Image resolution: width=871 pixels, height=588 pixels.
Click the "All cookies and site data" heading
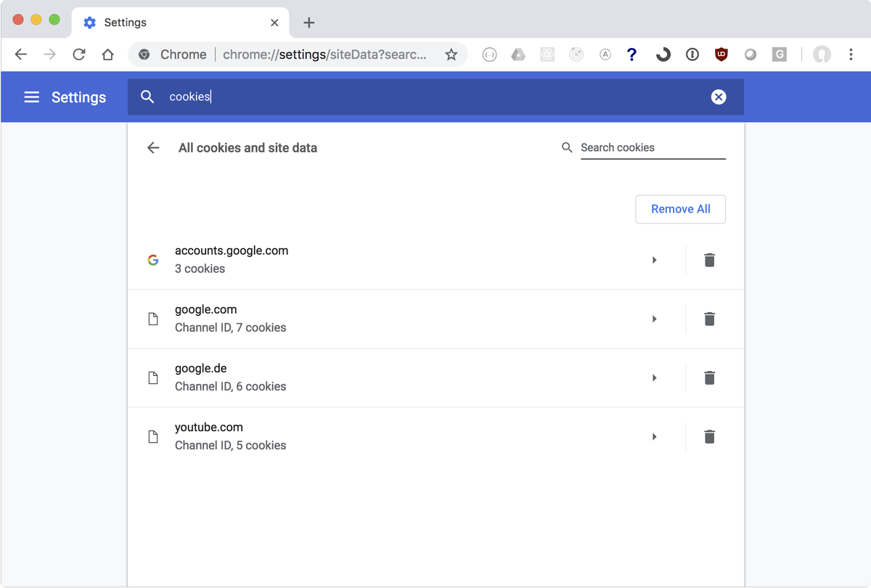[248, 148]
